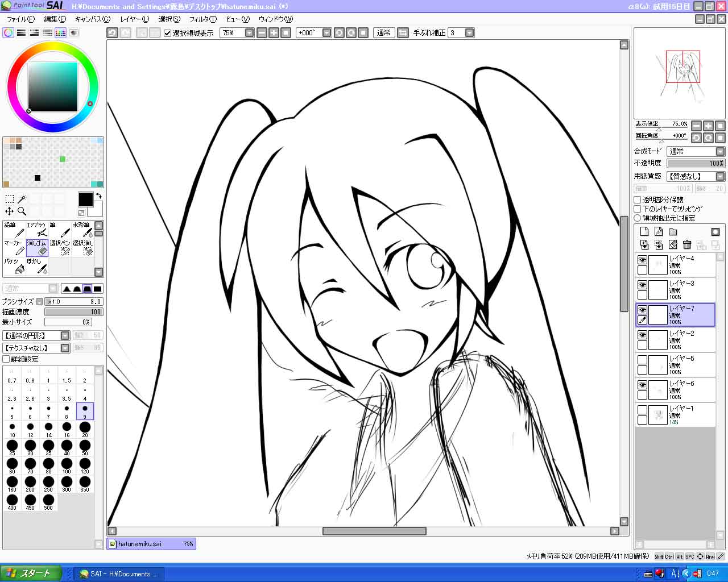Click the 通常 view mode button

coord(384,33)
